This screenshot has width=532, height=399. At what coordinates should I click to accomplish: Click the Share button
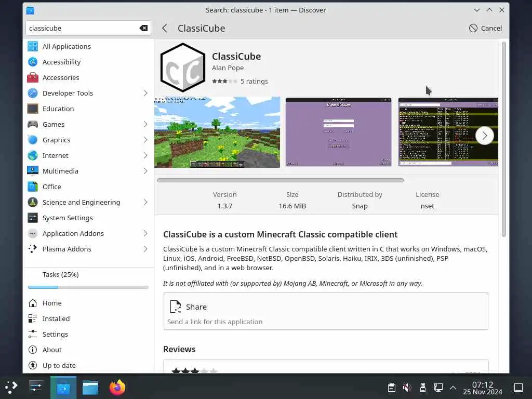(326, 312)
